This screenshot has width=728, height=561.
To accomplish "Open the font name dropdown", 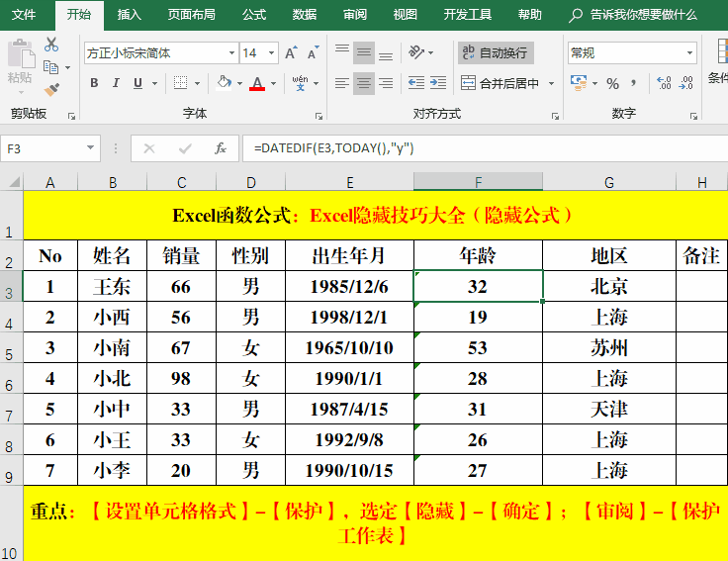I will point(231,53).
